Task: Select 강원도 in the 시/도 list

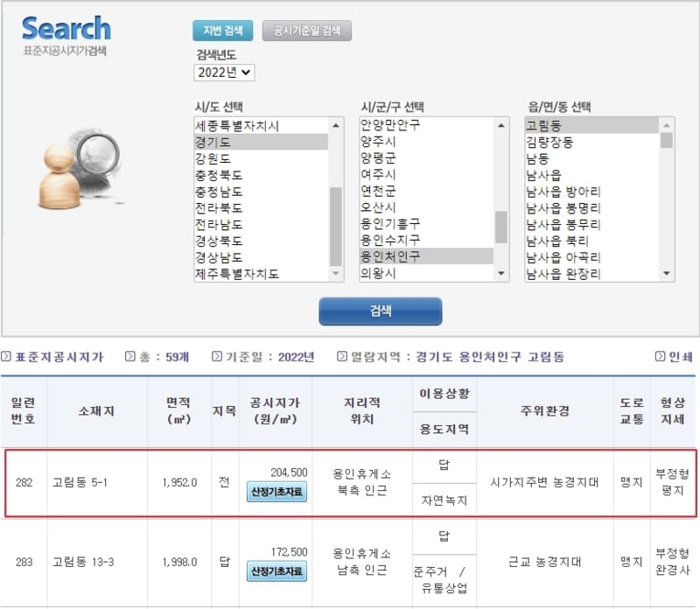Action: 261,158
